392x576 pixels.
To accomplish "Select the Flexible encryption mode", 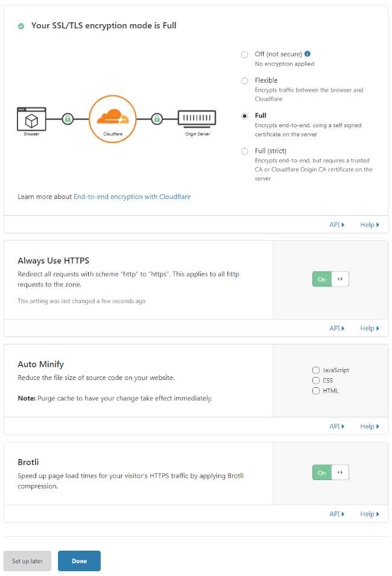I will pos(245,80).
